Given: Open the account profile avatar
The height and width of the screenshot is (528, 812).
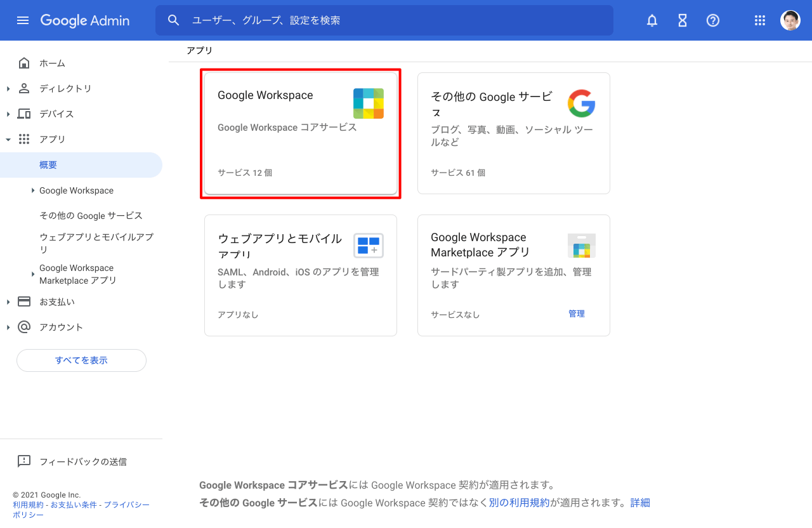Looking at the screenshot, I should point(790,20).
